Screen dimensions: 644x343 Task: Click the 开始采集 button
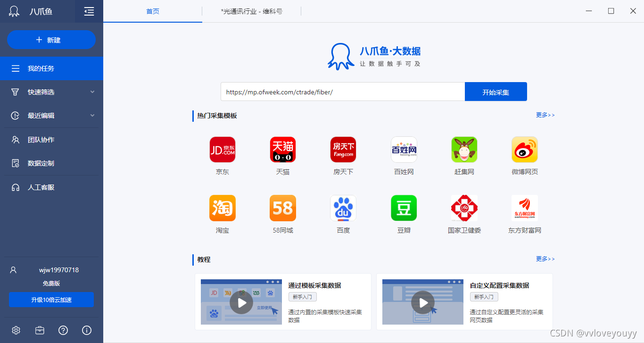[496, 92]
